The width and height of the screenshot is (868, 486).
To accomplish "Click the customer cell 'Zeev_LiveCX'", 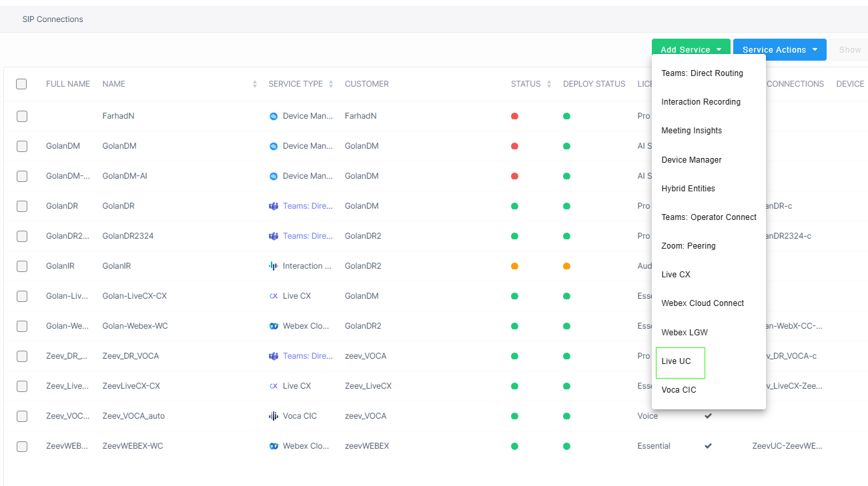I will pos(368,386).
